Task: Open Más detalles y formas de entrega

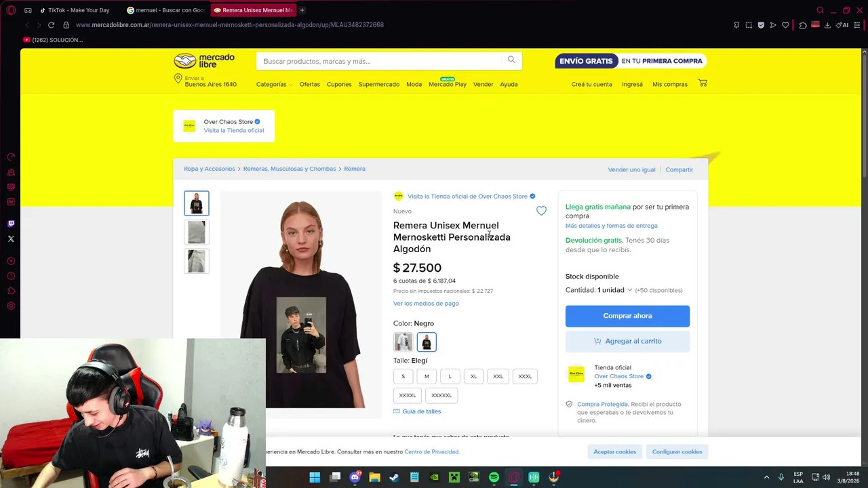Action: [612, 226]
